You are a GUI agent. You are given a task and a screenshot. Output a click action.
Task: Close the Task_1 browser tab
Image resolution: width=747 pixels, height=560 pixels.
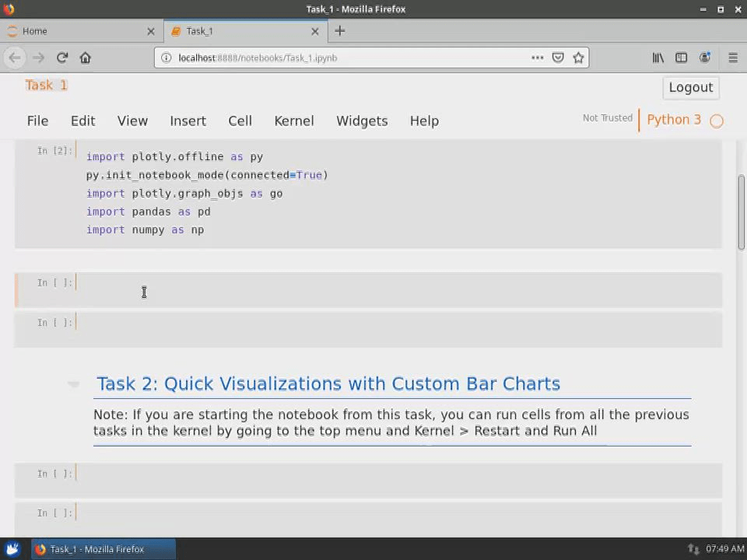315,31
